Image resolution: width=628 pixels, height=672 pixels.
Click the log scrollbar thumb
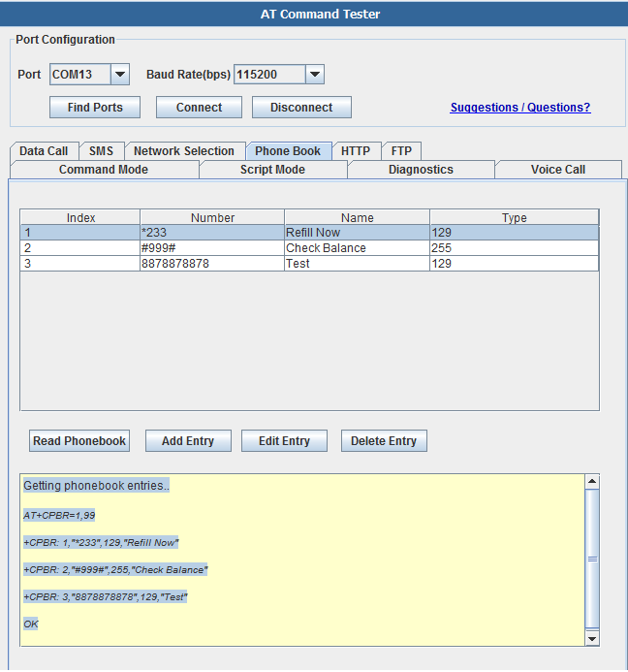[592, 559]
